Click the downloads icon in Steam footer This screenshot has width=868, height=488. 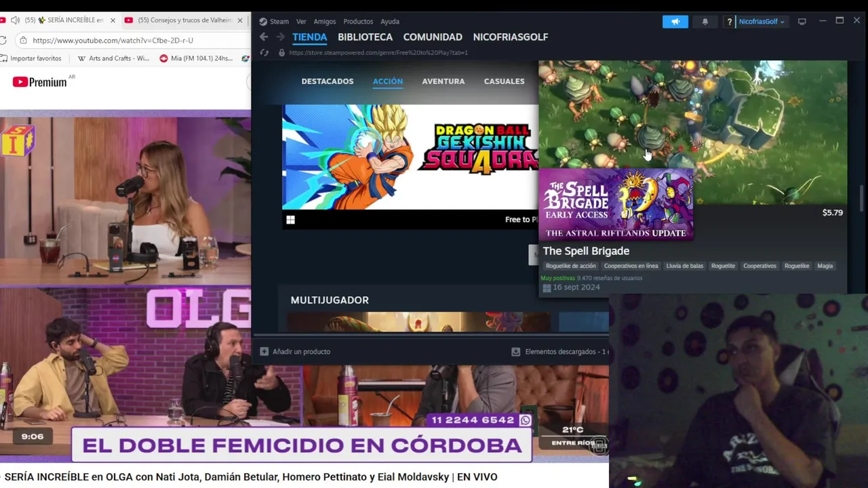(515, 352)
